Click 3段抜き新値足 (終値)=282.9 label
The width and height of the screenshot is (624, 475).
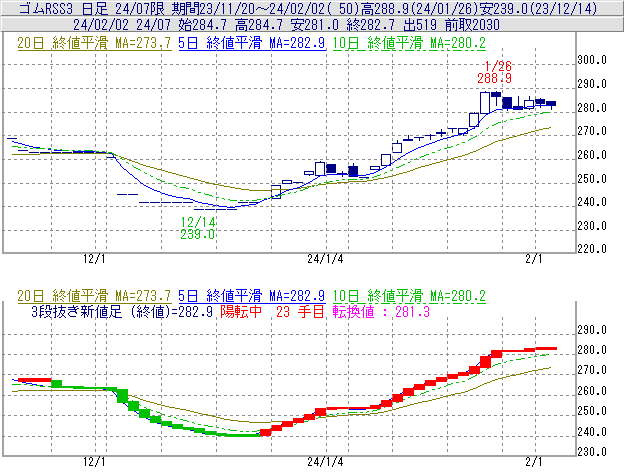click(122, 311)
